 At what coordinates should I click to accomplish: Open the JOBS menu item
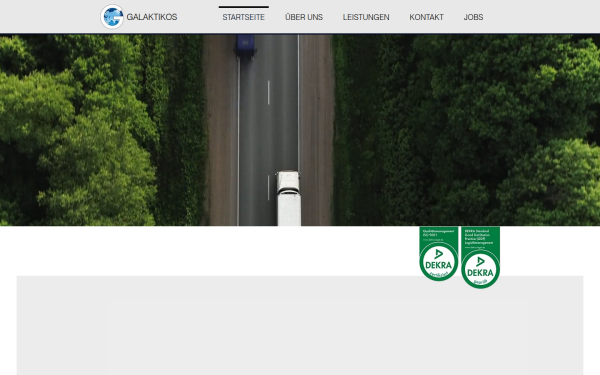pyautogui.click(x=473, y=17)
